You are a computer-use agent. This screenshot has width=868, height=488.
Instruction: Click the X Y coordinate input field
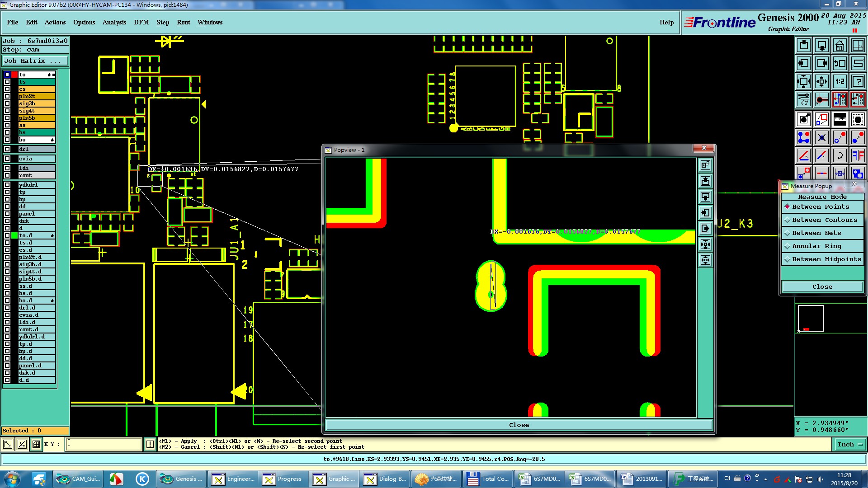(x=104, y=445)
